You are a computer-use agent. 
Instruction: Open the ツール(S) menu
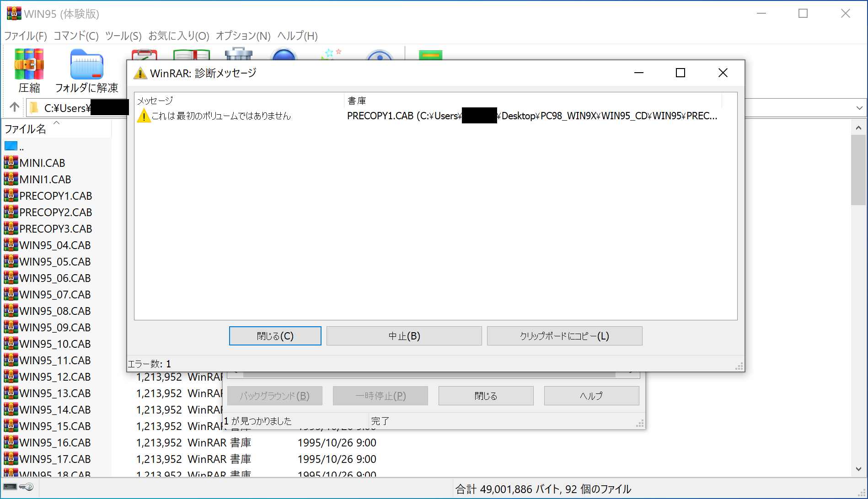(123, 36)
